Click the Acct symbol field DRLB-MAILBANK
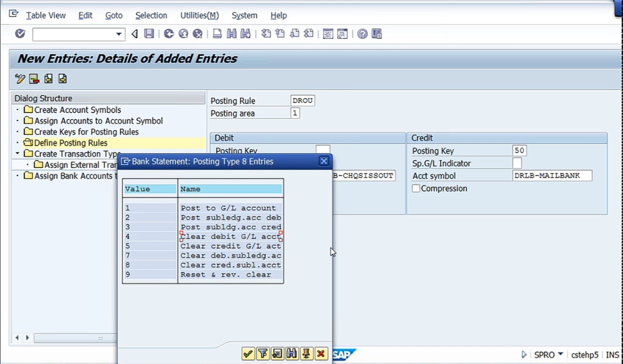 [553, 176]
